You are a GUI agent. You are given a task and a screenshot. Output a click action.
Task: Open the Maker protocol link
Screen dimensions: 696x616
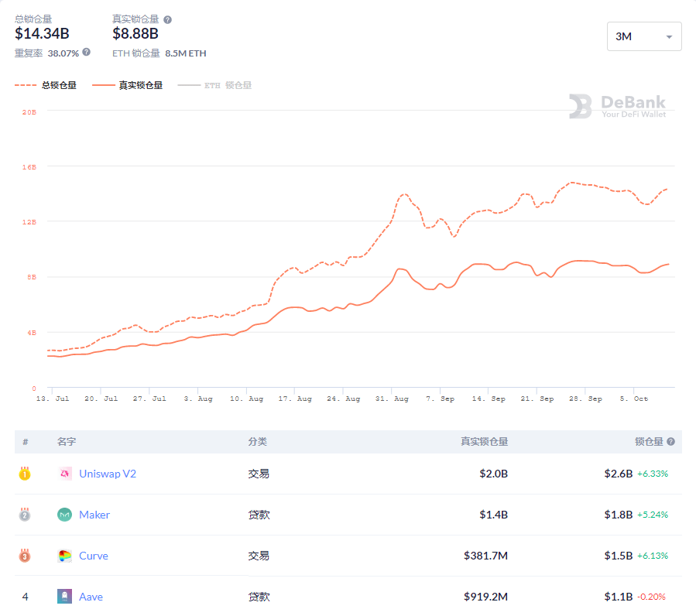[x=94, y=515]
